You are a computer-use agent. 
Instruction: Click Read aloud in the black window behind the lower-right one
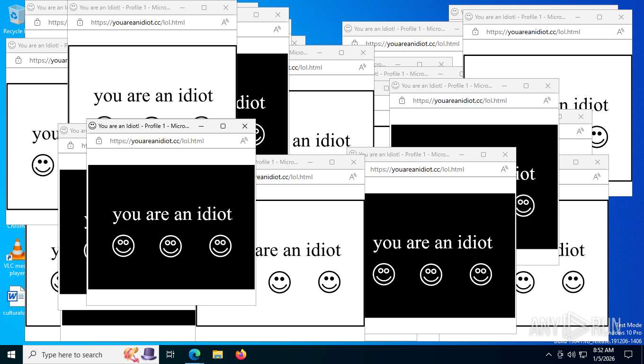[x=547, y=100]
